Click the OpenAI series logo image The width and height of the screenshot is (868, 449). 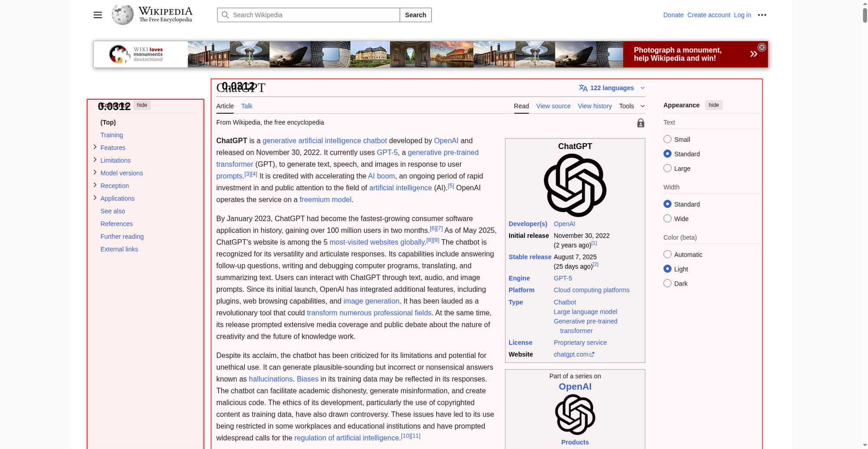[575, 414]
